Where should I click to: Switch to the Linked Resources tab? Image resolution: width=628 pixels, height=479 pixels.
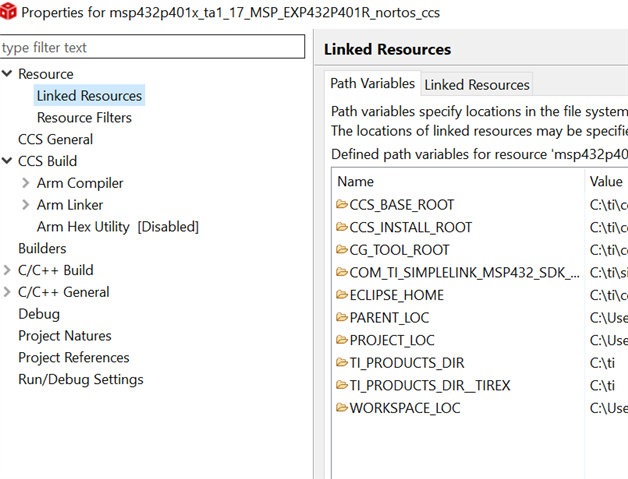click(476, 85)
